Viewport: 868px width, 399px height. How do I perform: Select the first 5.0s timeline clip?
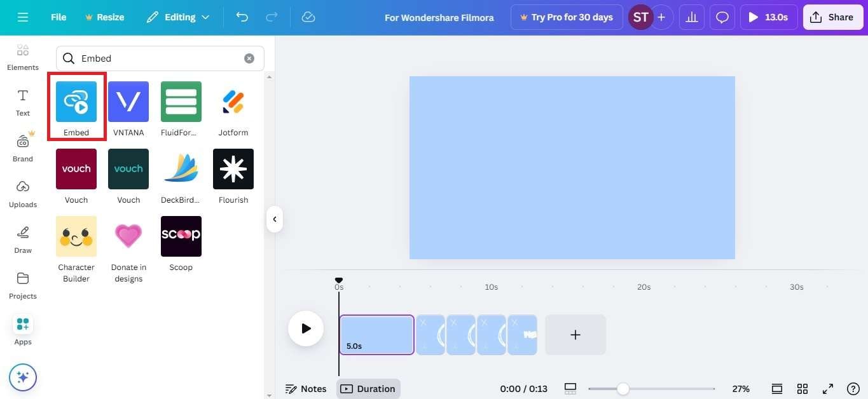click(x=377, y=335)
